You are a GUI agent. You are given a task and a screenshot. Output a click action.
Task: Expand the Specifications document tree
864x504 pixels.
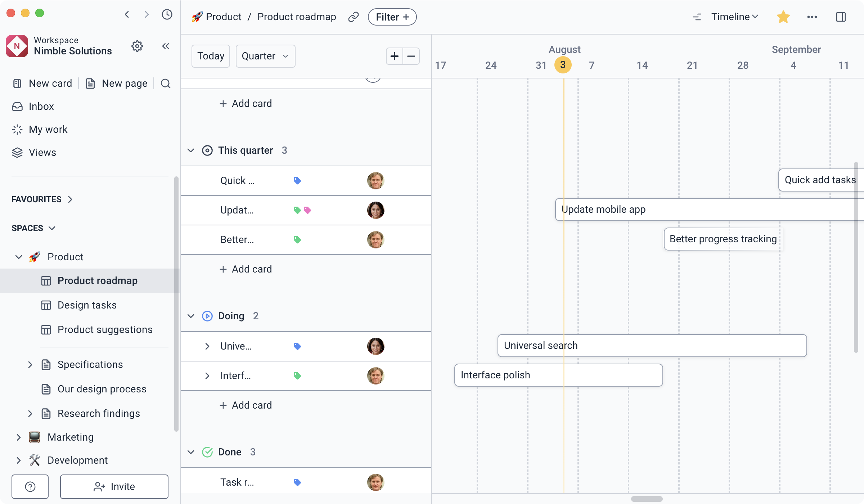[30, 364]
